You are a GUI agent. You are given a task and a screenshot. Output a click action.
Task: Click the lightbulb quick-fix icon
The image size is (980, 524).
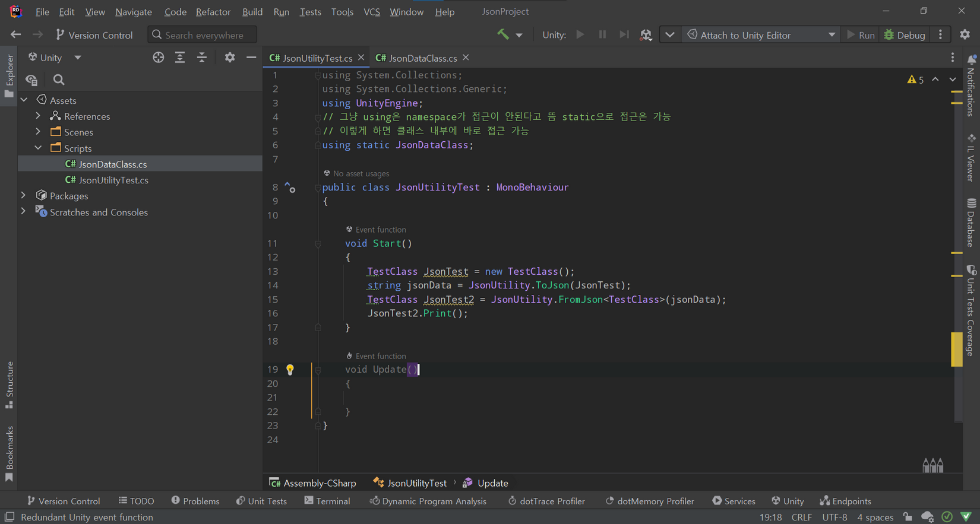pyautogui.click(x=290, y=370)
